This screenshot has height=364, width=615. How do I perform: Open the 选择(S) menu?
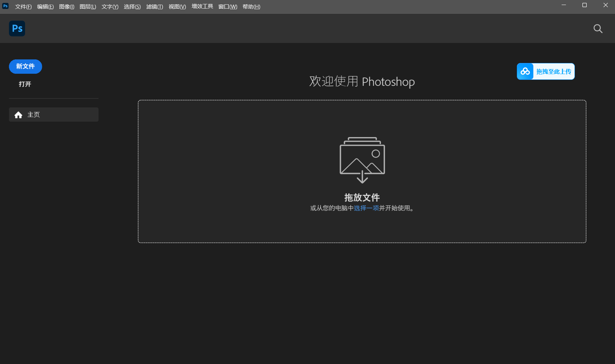(x=132, y=7)
